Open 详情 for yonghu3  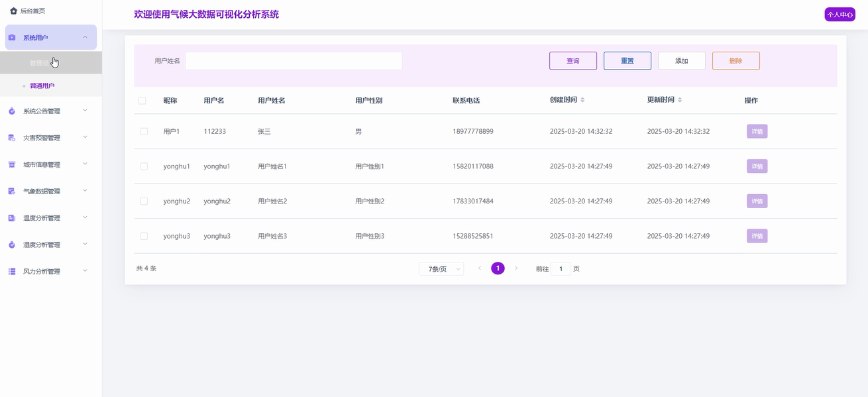point(757,236)
